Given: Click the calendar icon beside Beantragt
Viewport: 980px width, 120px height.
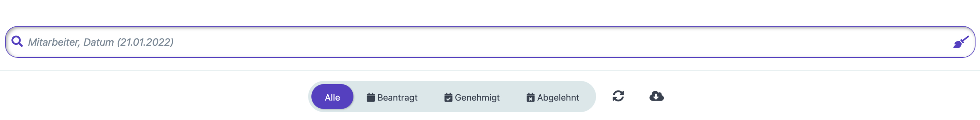Looking at the screenshot, I should point(370,97).
